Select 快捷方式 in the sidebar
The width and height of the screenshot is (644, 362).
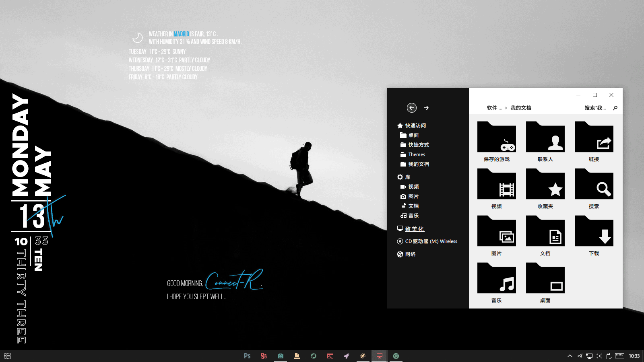tap(415, 145)
